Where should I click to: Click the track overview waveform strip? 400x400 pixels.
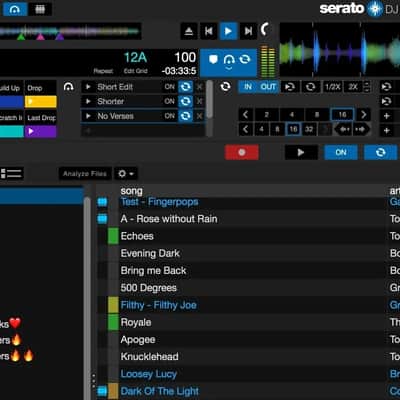tap(70, 32)
